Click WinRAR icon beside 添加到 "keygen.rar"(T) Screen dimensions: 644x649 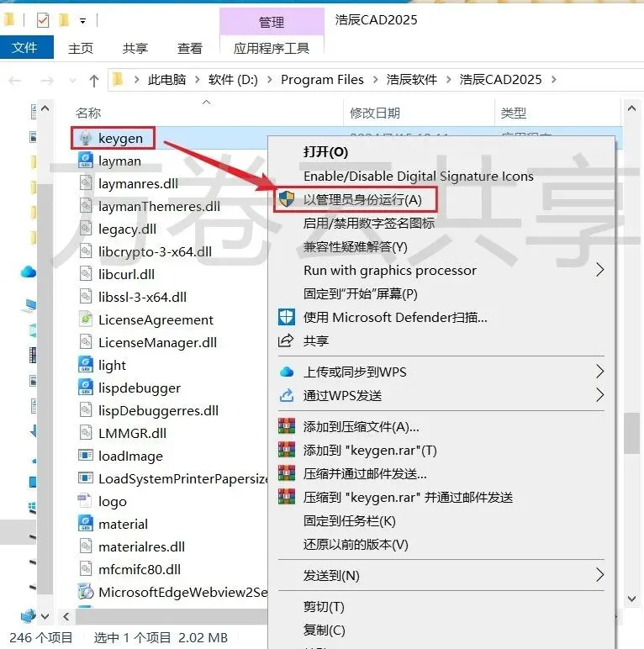pos(287,450)
